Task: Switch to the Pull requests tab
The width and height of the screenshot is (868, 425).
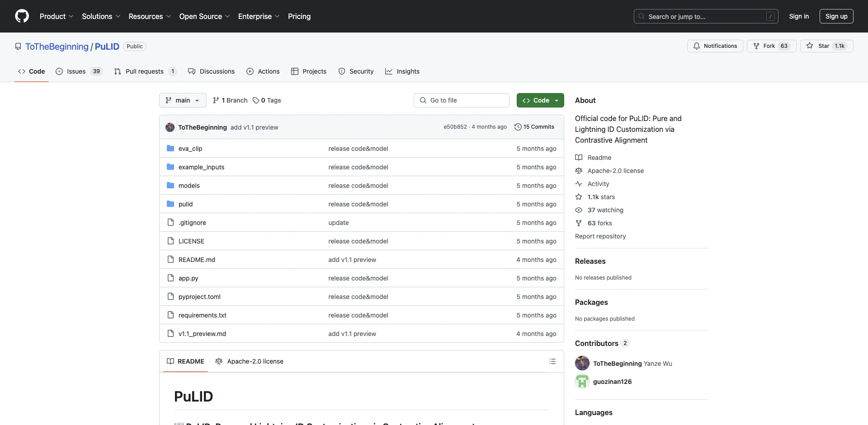Action: click(145, 71)
